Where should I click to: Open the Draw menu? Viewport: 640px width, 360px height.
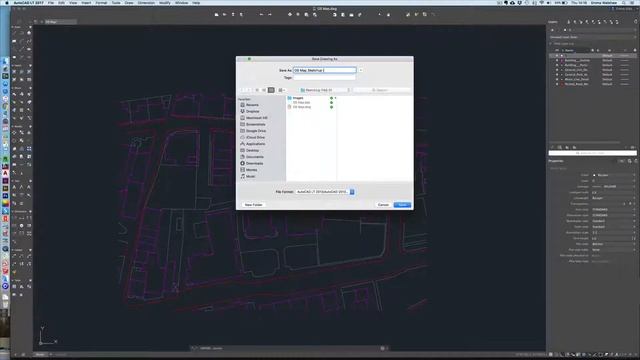point(129,3)
